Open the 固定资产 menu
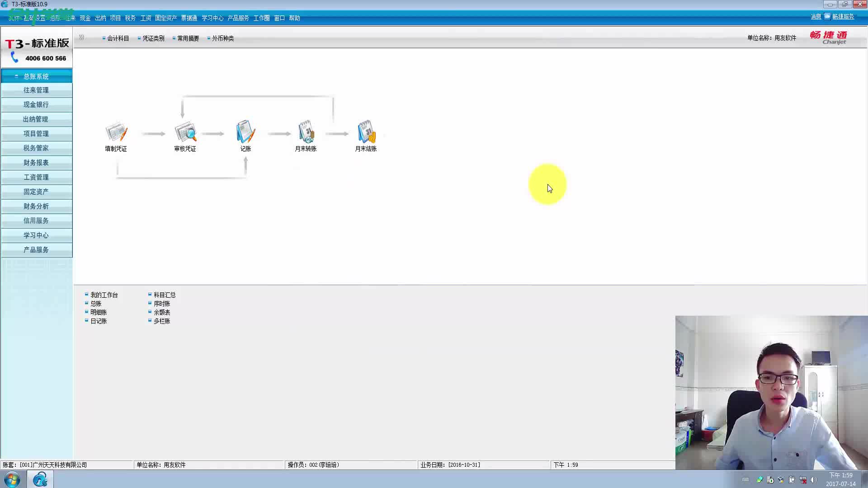The width and height of the screenshot is (868, 488). coord(166,18)
